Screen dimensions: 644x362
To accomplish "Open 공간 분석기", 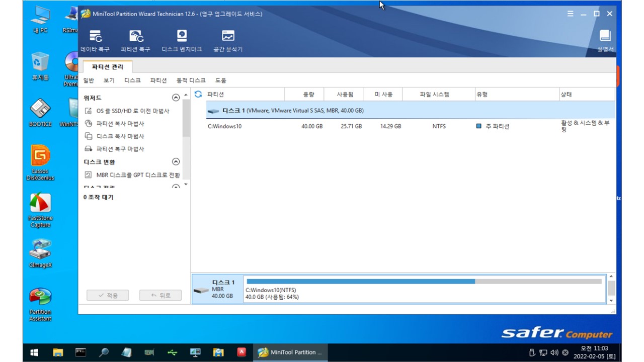I will tap(228, 41).
